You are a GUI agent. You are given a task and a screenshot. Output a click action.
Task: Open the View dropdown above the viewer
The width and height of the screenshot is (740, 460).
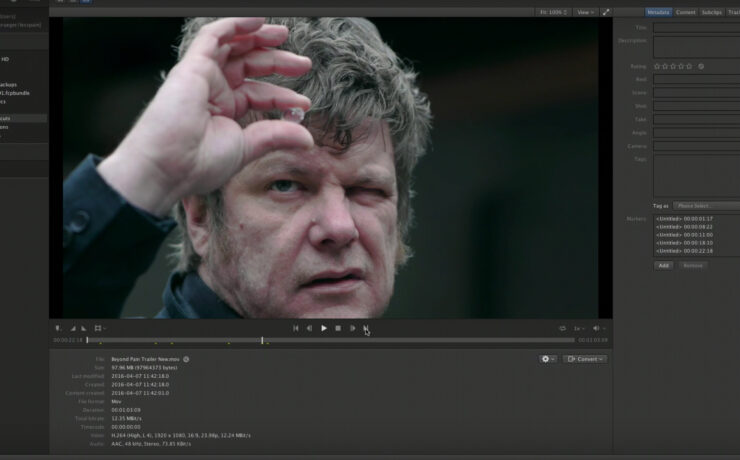tap(585, 12)
